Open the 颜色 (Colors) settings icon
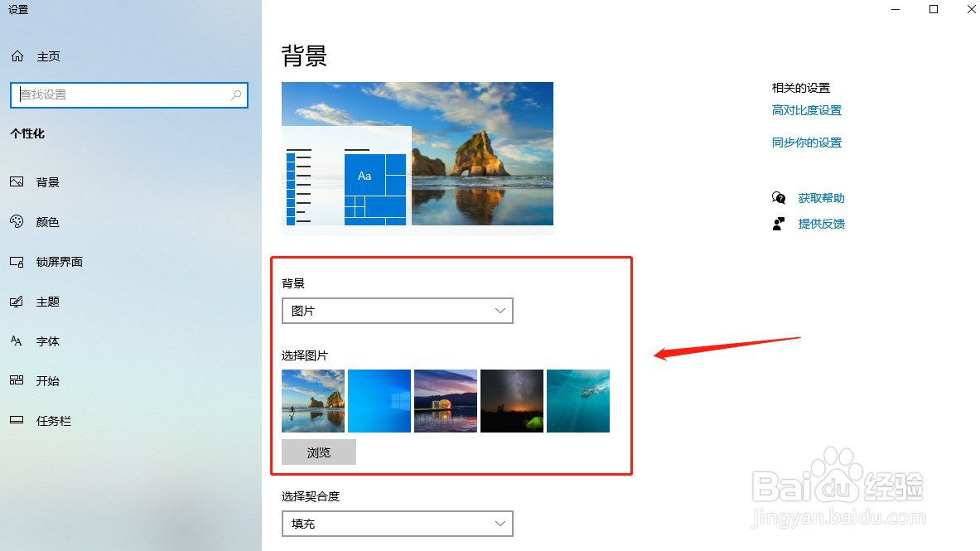Image resolution: width=980 pixels, height=551 pixels. 17,221
